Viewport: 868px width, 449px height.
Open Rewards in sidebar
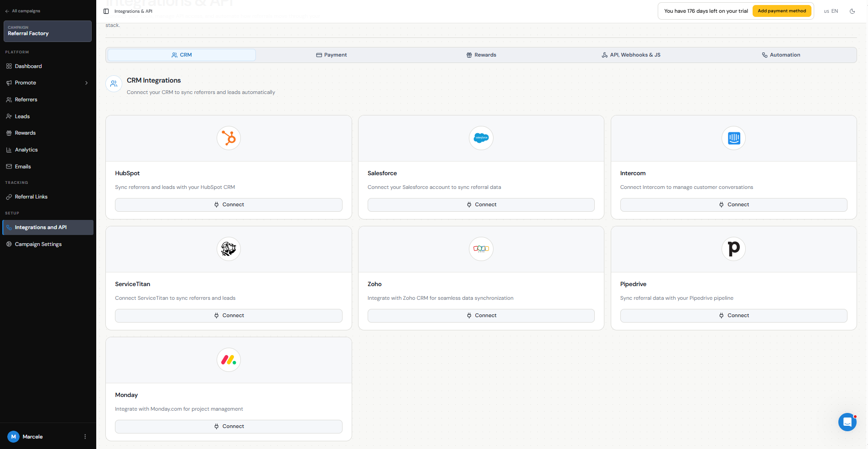[x=48, y=133]
